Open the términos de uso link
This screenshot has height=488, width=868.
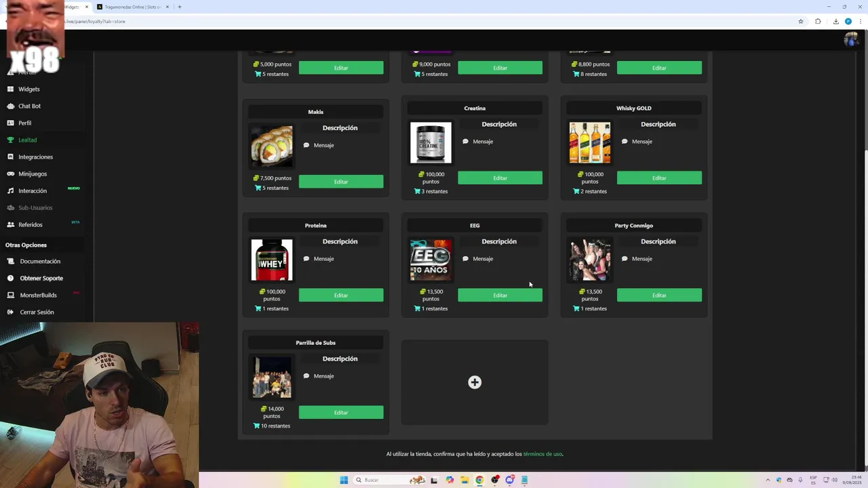tap(542, 454)
